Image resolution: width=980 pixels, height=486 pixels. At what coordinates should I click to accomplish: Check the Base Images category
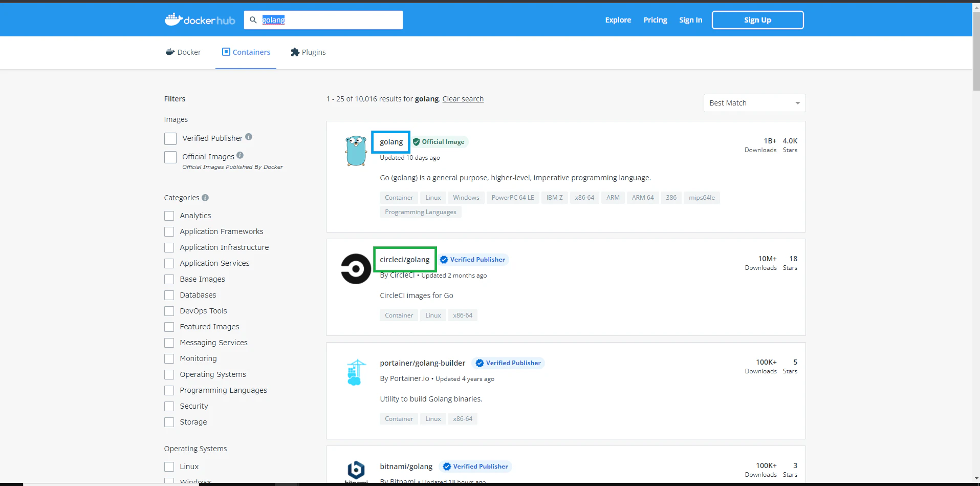pos(169,279)
